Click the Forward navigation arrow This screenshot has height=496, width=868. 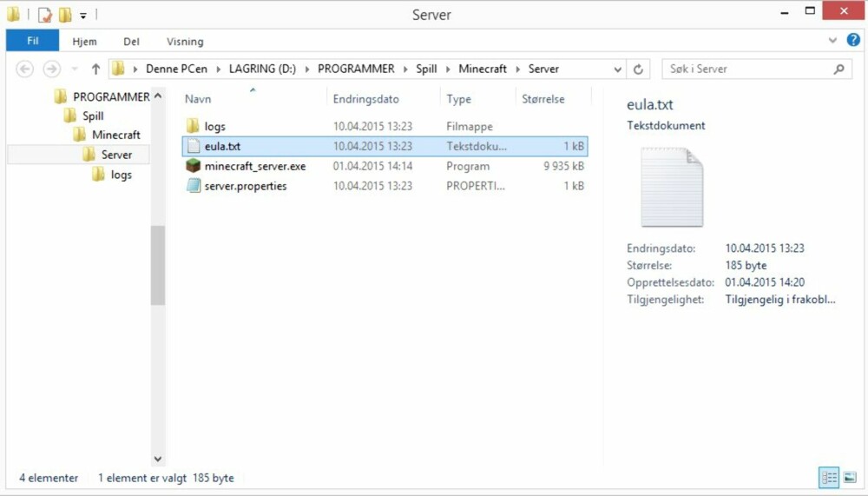click(51, 69)
